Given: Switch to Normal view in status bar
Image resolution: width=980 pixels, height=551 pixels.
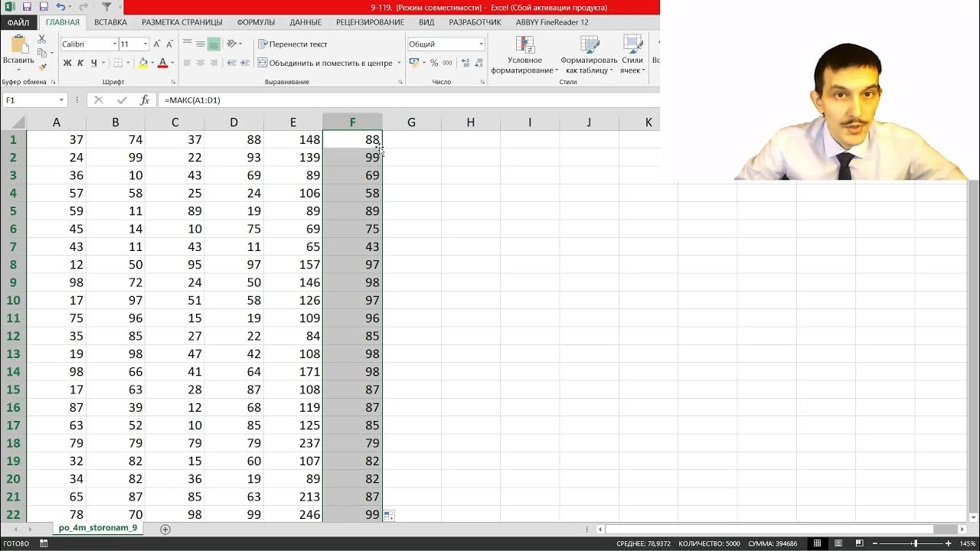Looking at the screenshot, I should coord(817,543).
